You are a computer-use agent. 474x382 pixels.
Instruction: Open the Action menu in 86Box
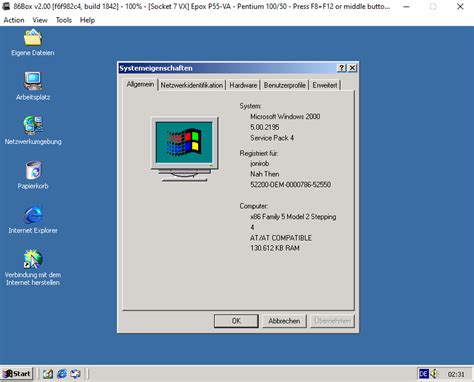(x=14, y=20)
